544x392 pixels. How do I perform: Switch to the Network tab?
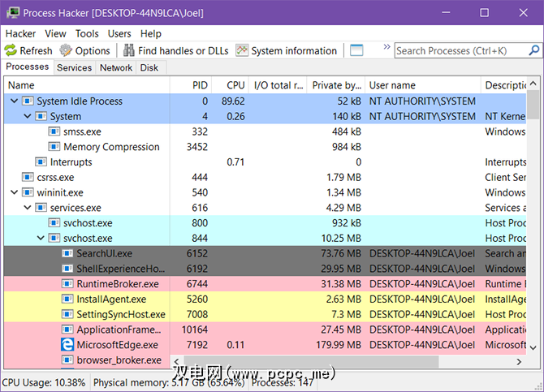tap(116, 67)
